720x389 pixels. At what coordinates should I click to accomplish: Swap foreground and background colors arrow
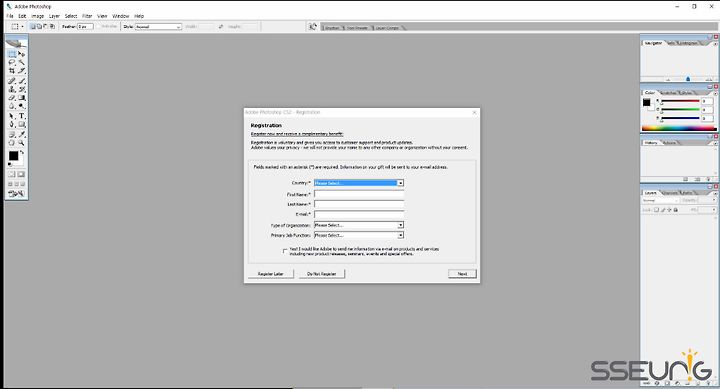(x=22, y=152)
